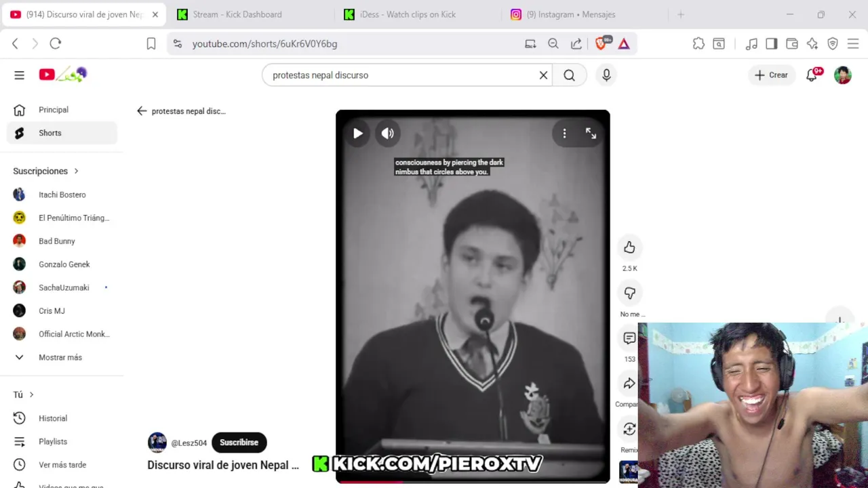
Task: Open SachaUzumaki channel
Action: (62, 287)
